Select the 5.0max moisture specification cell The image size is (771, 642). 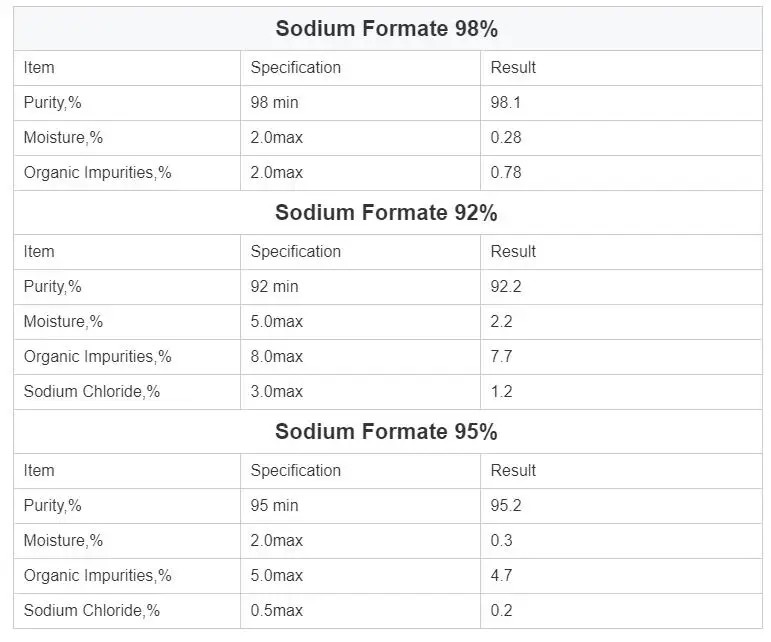click(x=276, y=322)
